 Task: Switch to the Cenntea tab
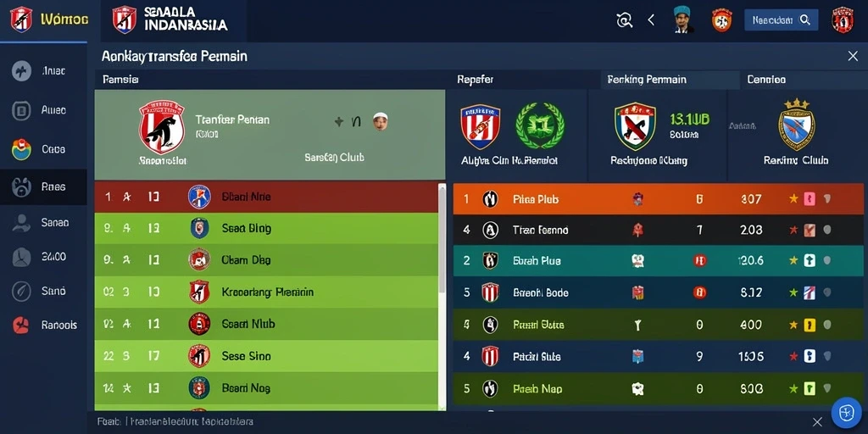766,80
